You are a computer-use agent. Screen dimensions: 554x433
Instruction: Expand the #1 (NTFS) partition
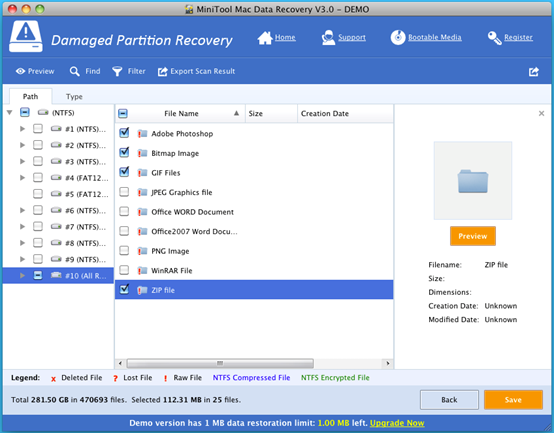pos(22,129)
